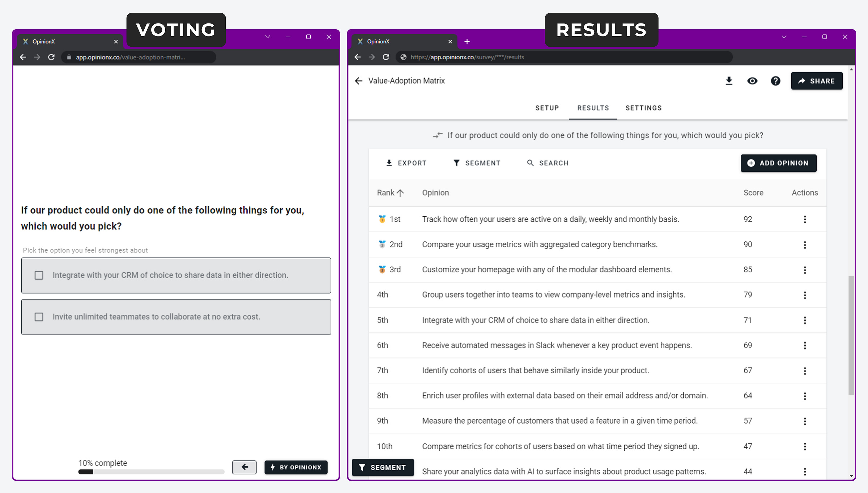This screenshot has width=868, height=493.
Task: Click the floating SEGMENT button at bottom
Action: [383, 467]
